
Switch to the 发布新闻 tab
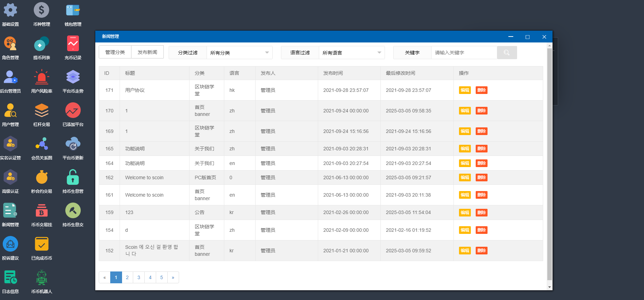(x=147, y=52)
